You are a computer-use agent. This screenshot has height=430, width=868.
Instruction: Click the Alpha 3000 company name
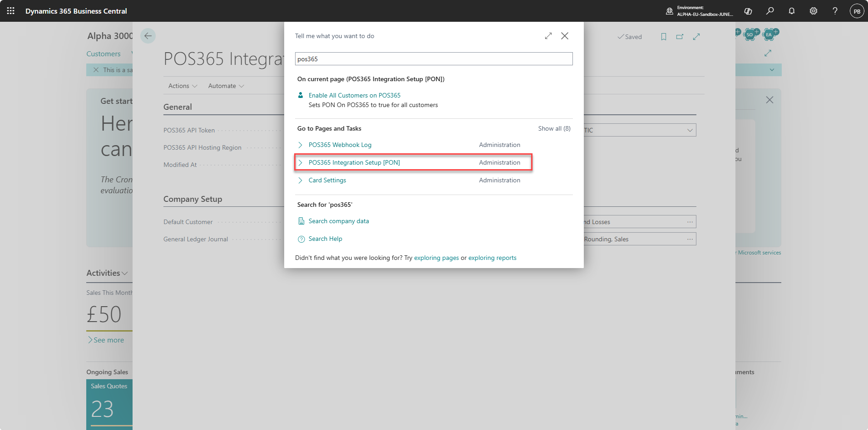point(110,36)
